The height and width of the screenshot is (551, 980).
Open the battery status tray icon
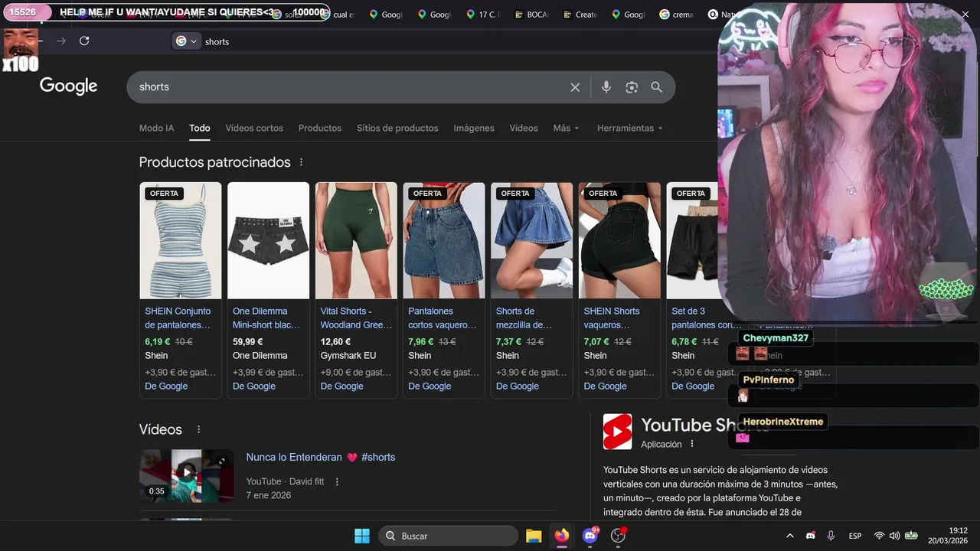click(911, 536)
